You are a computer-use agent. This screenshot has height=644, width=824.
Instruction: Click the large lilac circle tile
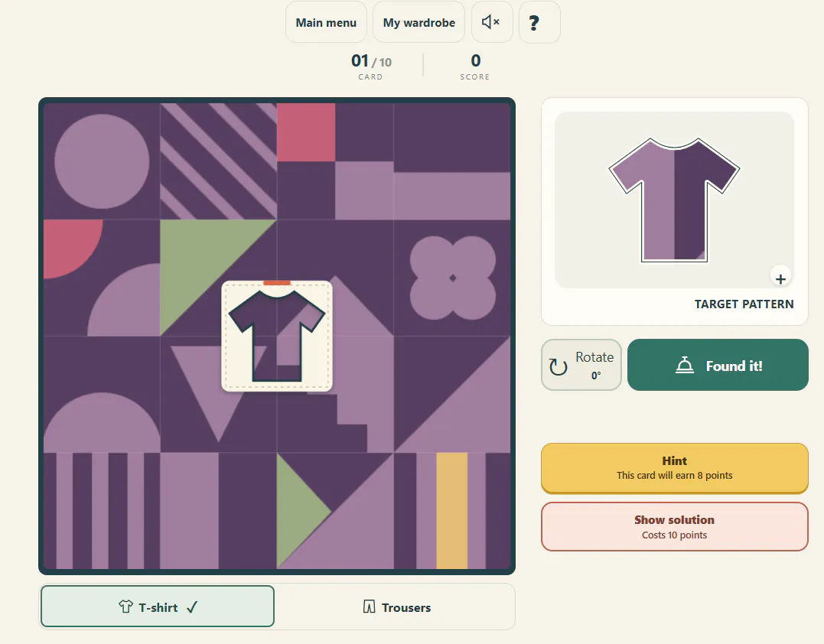point(102,161)
